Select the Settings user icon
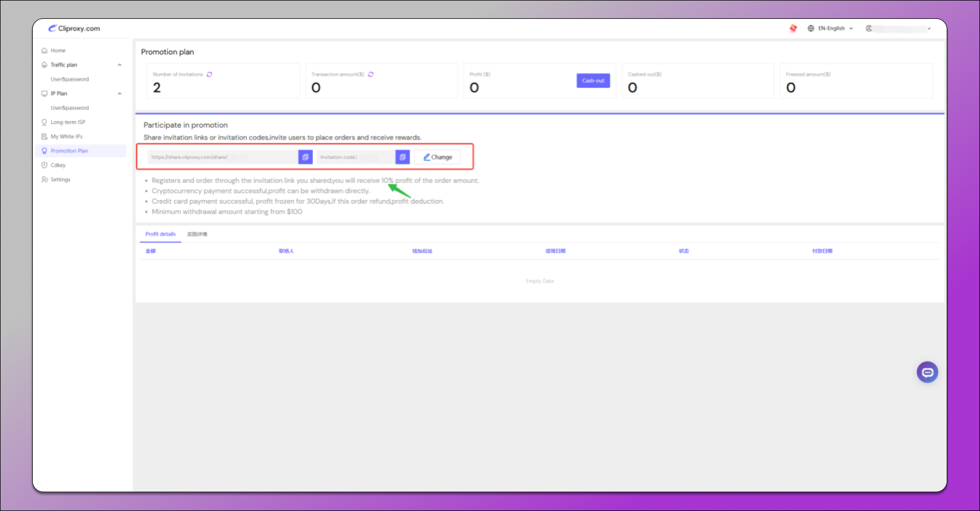 tap(44, 180)
